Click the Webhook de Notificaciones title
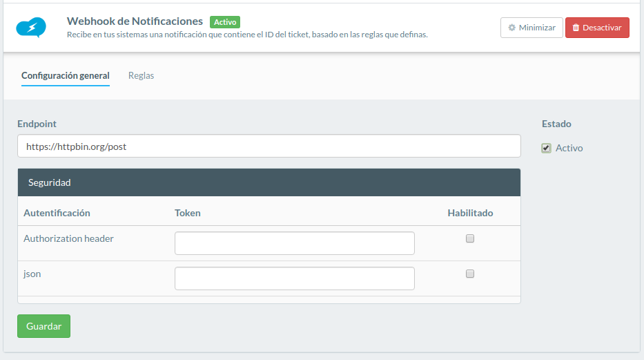This screenshot has width=644, height=360. pos(135,21)
